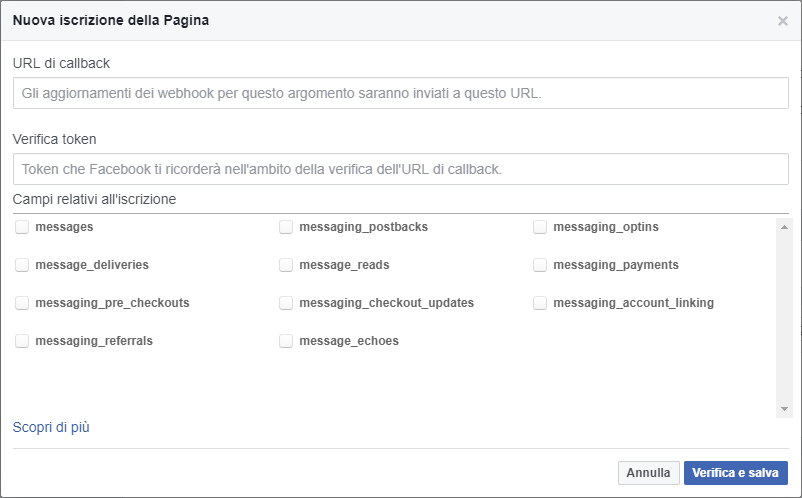This screenshot has width=802, height=498.
Task: Tick the messaging_referrals checkbox
Action: point(22,341)
